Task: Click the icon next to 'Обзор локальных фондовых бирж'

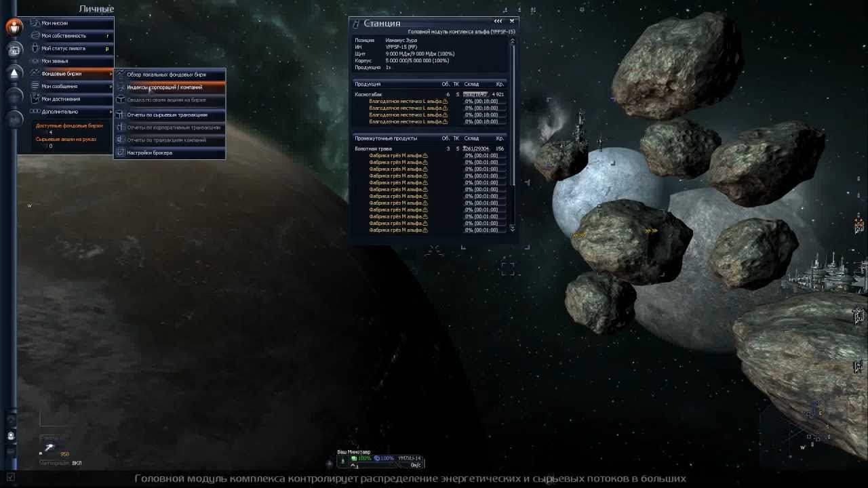Action: pyautogui.click(x=121, y=75)
